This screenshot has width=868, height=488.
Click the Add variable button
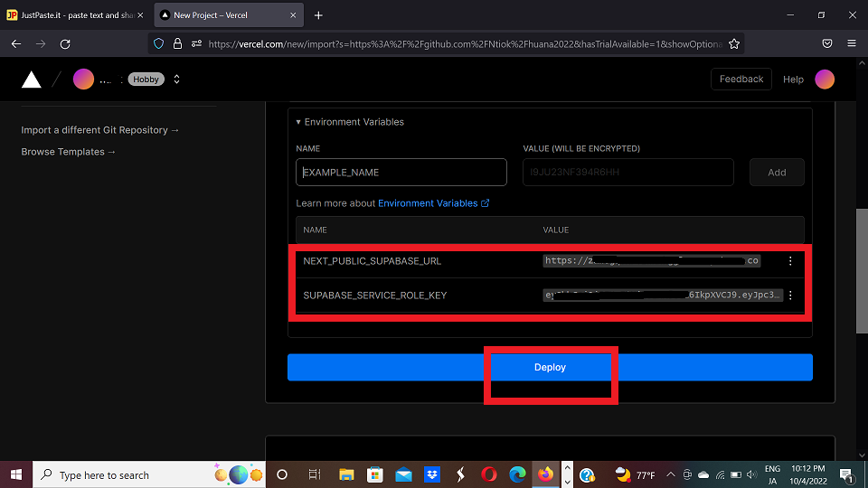point(777,172)
